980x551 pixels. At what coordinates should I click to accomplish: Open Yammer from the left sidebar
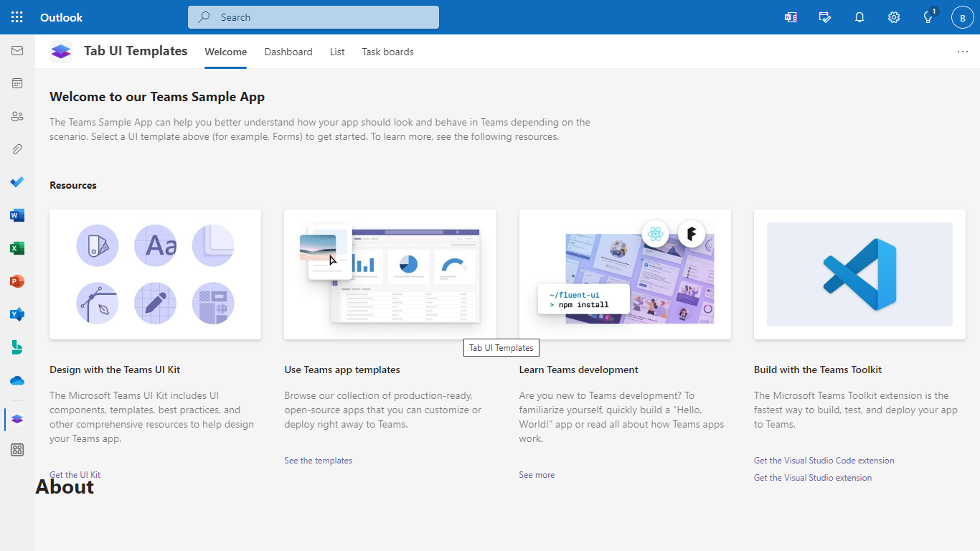tap(17, 314)
